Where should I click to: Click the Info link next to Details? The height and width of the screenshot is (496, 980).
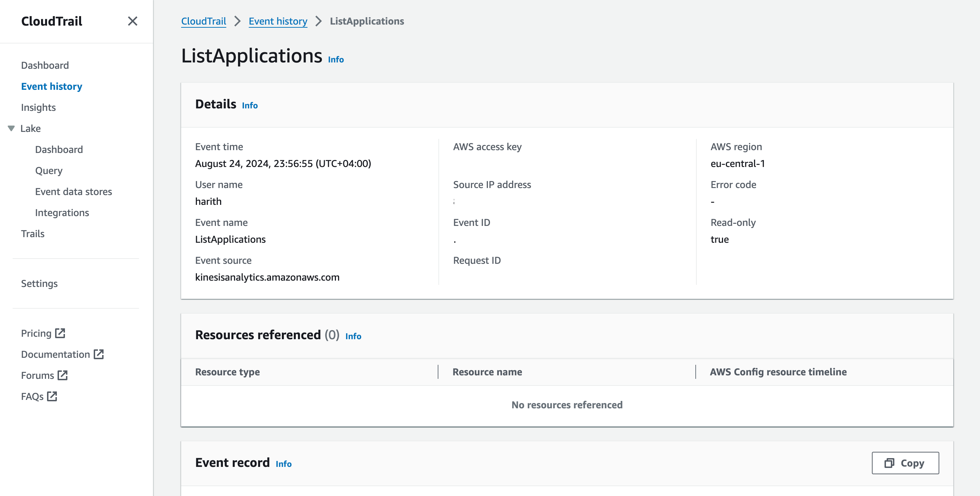click(250, 105)
